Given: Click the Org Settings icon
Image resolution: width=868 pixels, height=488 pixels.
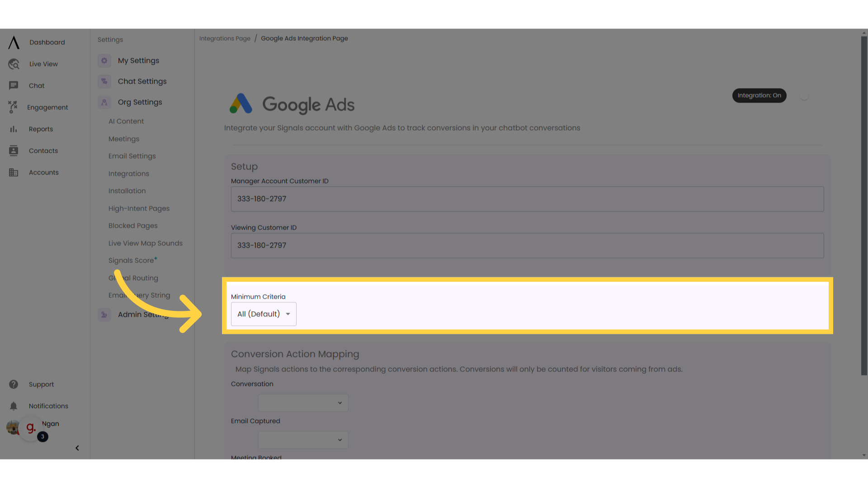Looking at the screenshot, I should point(104,102).
